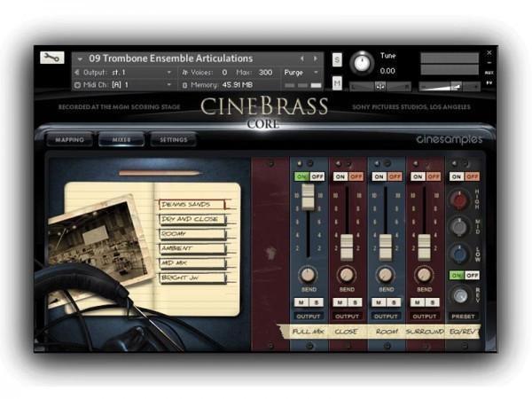Click the Full Mix volume fader handle
This screenshot has height=399, width=532.
tap(308, 197)
